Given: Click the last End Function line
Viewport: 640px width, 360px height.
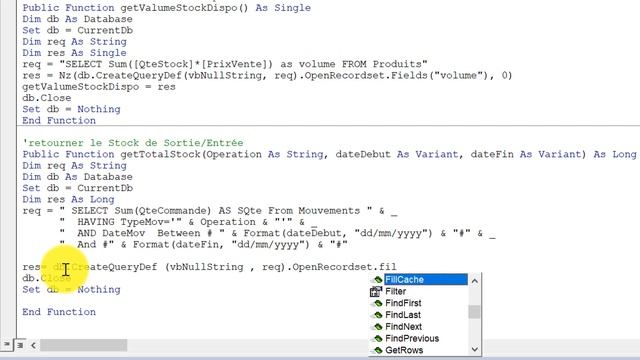Looking at the screenshot, I should coord(59,312).
